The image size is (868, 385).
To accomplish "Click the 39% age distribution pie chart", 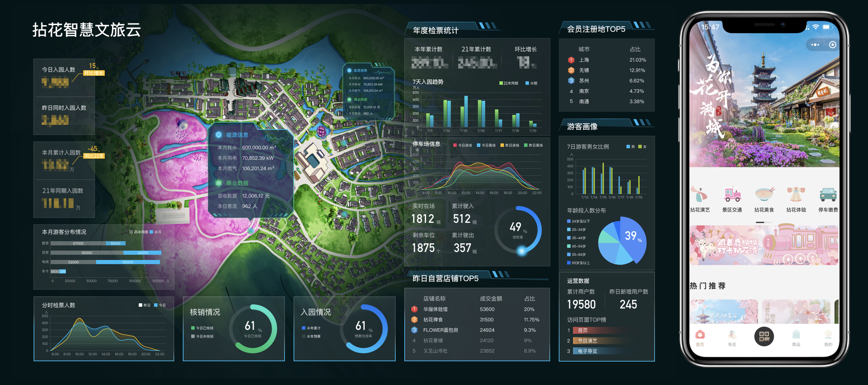I will (x=622, y=241).
